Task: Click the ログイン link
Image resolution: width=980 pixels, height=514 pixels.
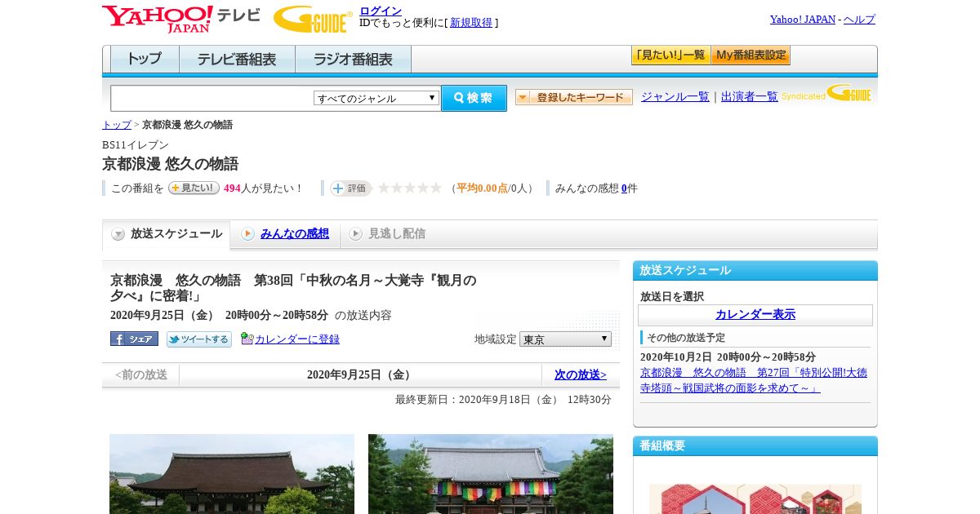Action: point(381,11)
